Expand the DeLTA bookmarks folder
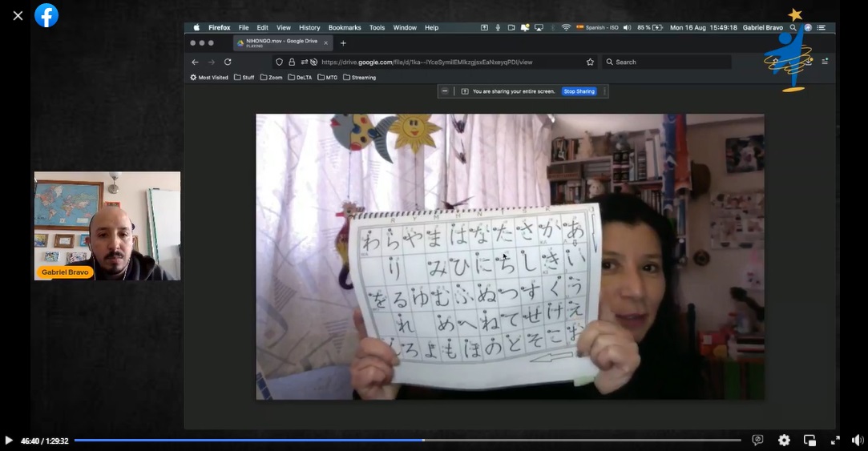 click(x=300, y=78)
